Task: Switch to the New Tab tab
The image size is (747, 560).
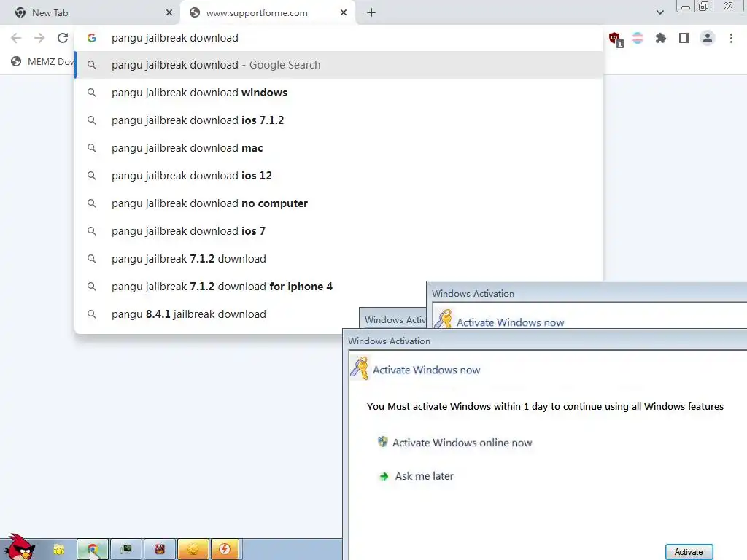Action: [x=90, y=13]
